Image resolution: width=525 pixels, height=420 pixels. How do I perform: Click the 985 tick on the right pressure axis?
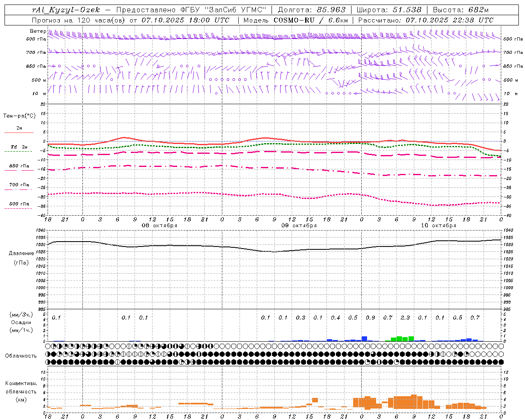pyautogui.click(x=508, y=309)
